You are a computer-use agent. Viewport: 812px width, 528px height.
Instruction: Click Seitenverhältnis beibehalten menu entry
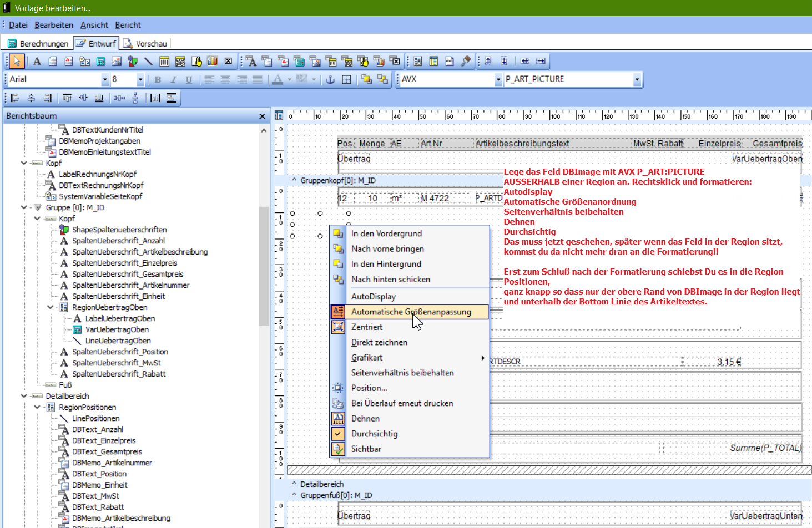pos(410,373)
